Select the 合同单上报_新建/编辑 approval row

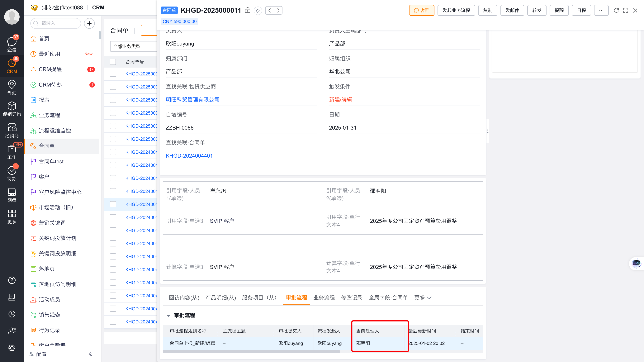[323, 343]
